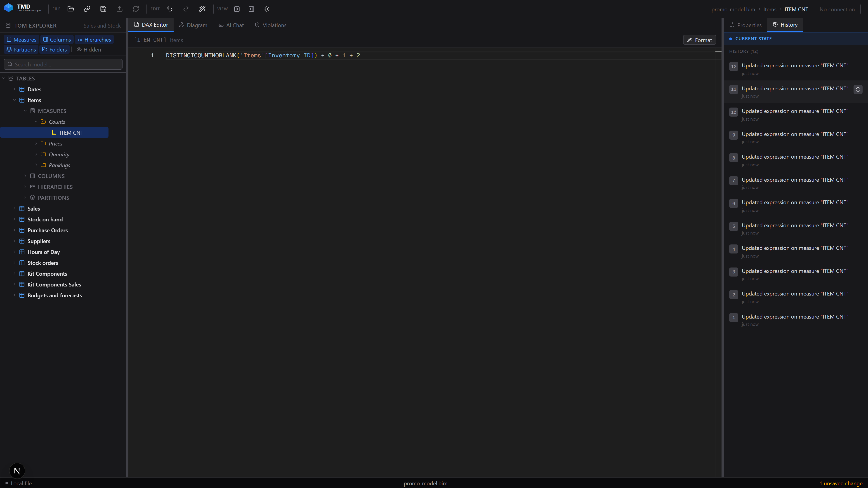
Task: Select the Purchase Orders table
Action: coord(47,230)
